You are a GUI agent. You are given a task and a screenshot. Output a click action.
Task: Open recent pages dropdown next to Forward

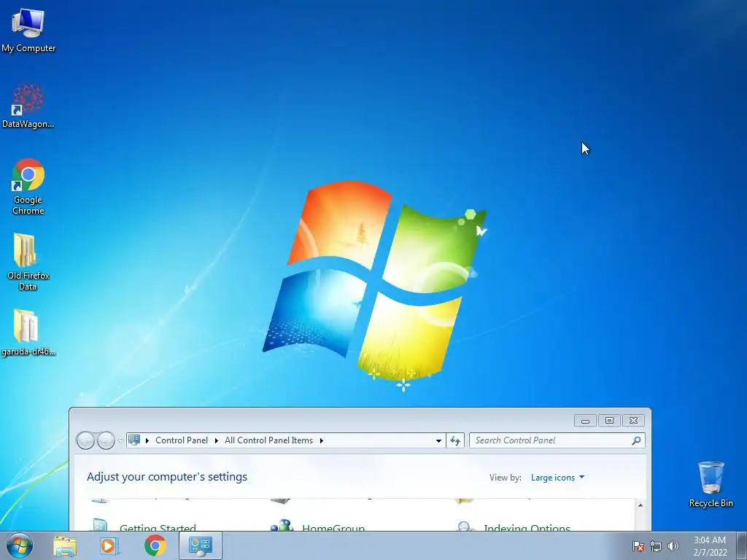[x=120, y=440]
